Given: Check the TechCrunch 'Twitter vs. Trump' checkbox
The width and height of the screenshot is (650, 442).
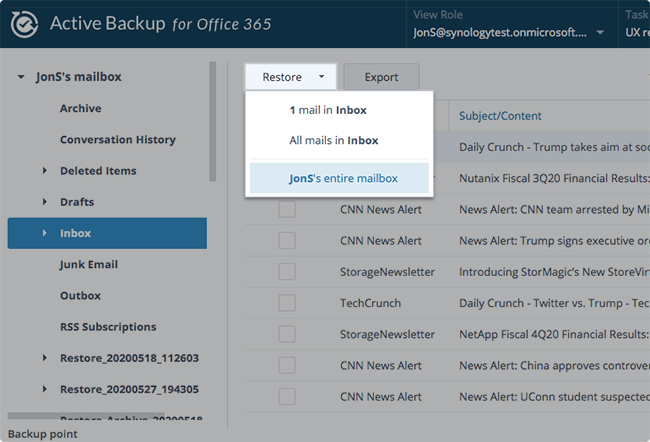Looking at the screenshot, I should tap(287, 303).
